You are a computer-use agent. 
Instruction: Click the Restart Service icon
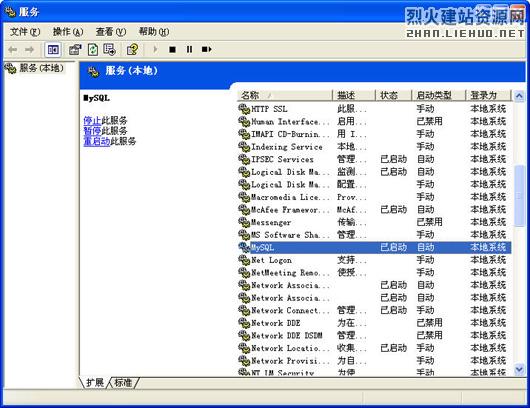click(206, 50)
